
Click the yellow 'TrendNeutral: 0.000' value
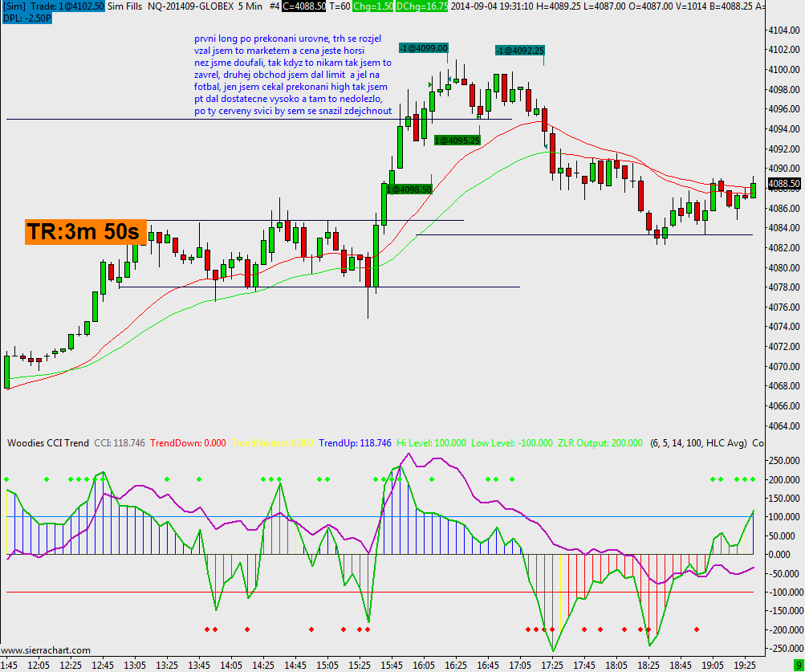click(271, 443)
